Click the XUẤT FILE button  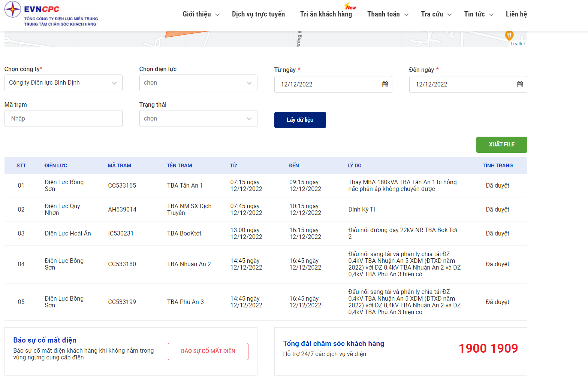click(501, 145)
